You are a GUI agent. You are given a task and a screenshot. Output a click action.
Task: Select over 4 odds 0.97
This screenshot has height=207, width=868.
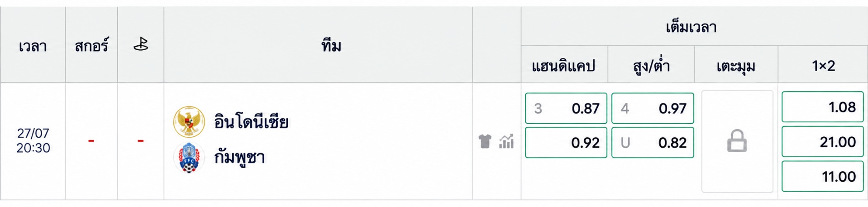pos(653,108)
